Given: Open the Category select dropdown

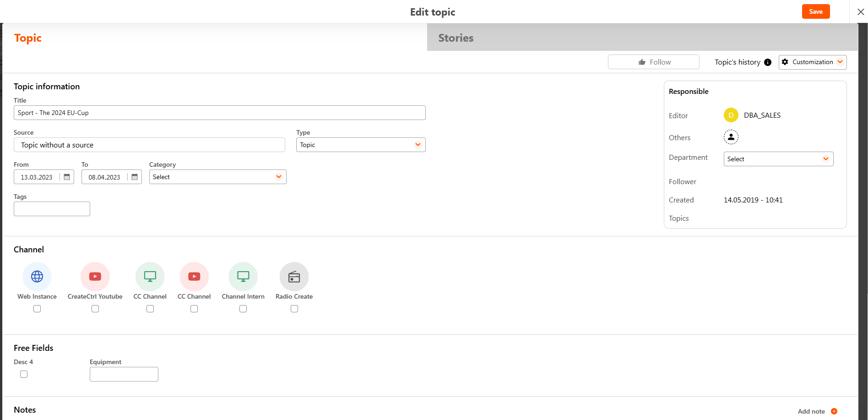Looking at the screenshot, I should (218, 177).
